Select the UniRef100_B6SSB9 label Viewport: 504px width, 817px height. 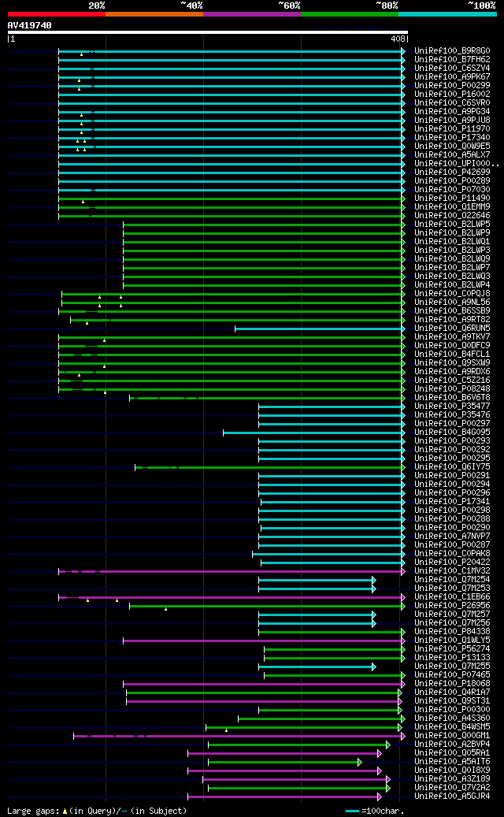(452, 311)
